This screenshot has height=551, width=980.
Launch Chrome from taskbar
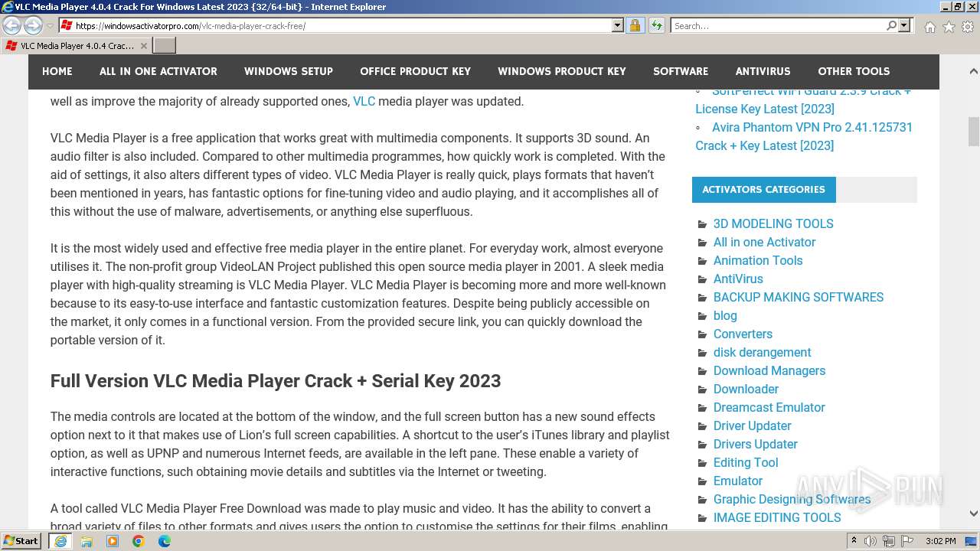[x=139, y=541]
